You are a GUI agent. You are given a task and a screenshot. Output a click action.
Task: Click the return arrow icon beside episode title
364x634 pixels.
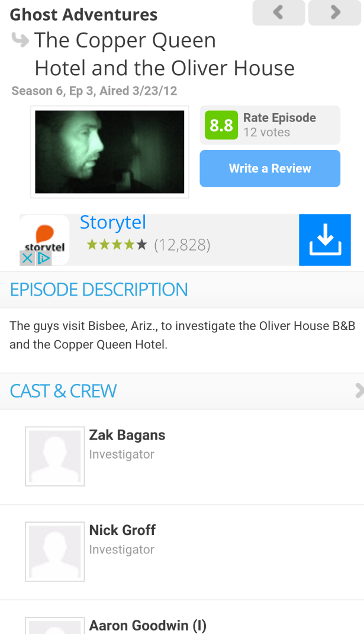(20, 40)
